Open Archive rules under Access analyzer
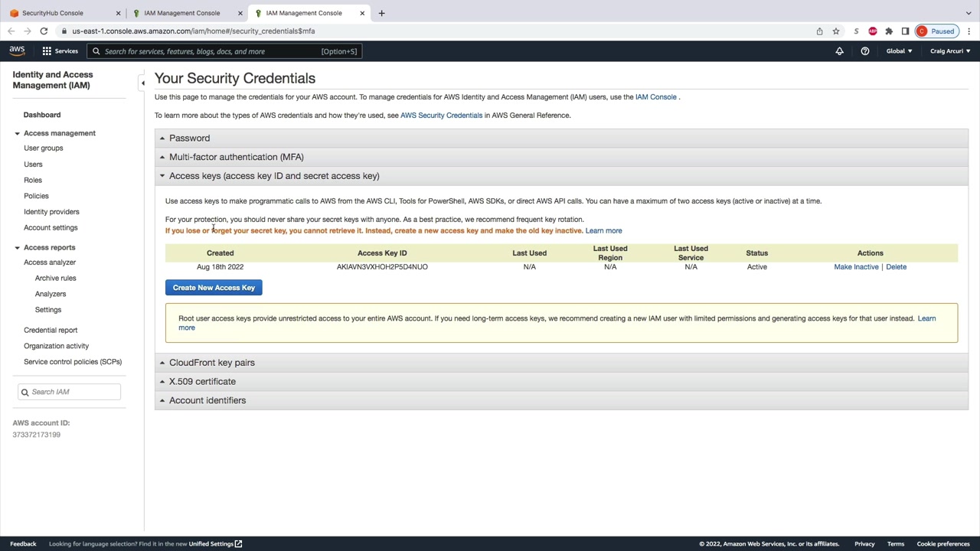The width and height of the screenshot is (980, 551). pos(56,279)
